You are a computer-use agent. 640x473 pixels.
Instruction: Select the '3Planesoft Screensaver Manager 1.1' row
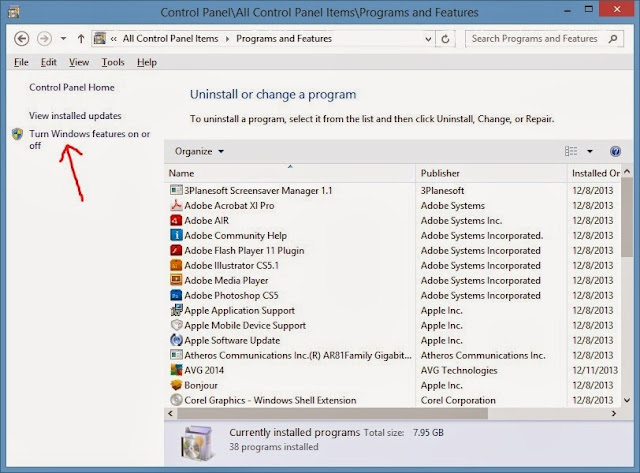394,191
